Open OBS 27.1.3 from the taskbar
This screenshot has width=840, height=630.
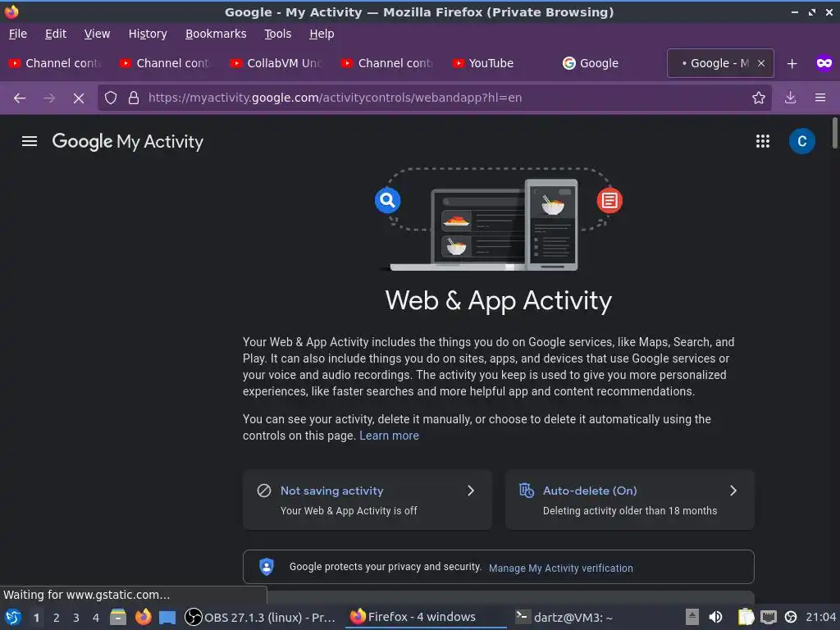tap(260, 617)
